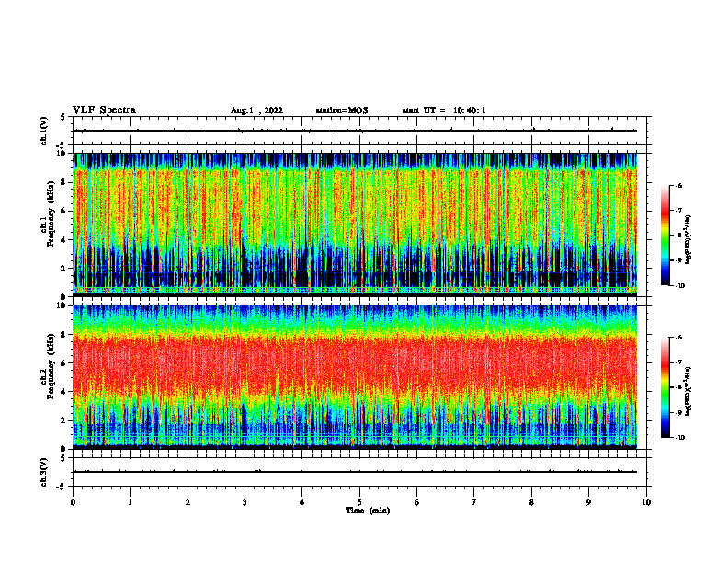Click the ch.1 voltage waveform strip
728x563 pixels.
[x=359, y=131]
